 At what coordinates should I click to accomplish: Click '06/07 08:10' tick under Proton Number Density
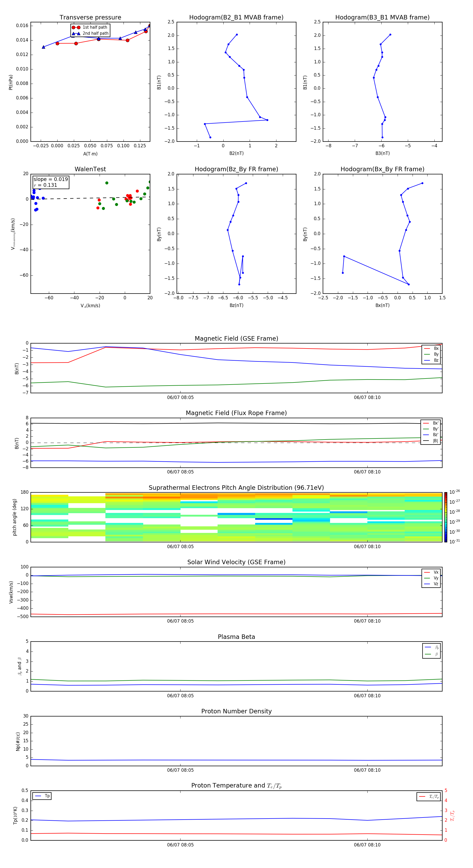point(367,770)
